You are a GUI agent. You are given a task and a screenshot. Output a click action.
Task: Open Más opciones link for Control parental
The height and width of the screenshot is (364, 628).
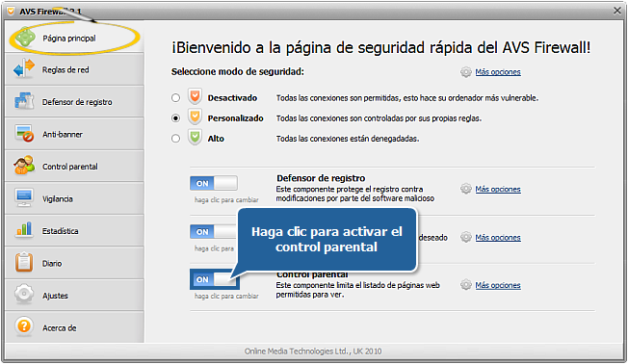(x=498, y=285)
